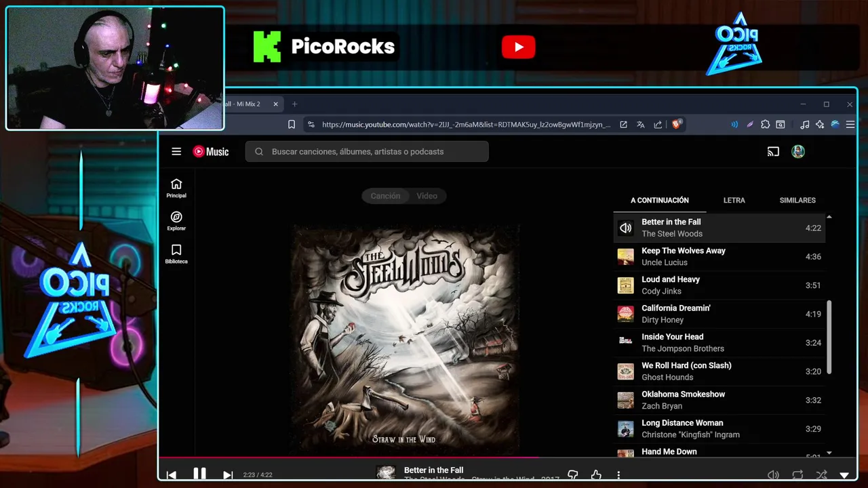Open site settings icon in address bar
The image size is (868, 488).
[311, 125]
